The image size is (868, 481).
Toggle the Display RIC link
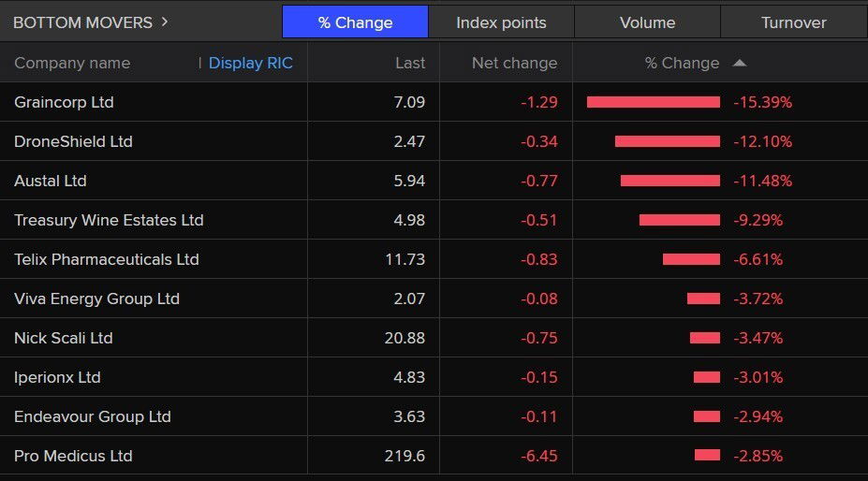point(250,63)
